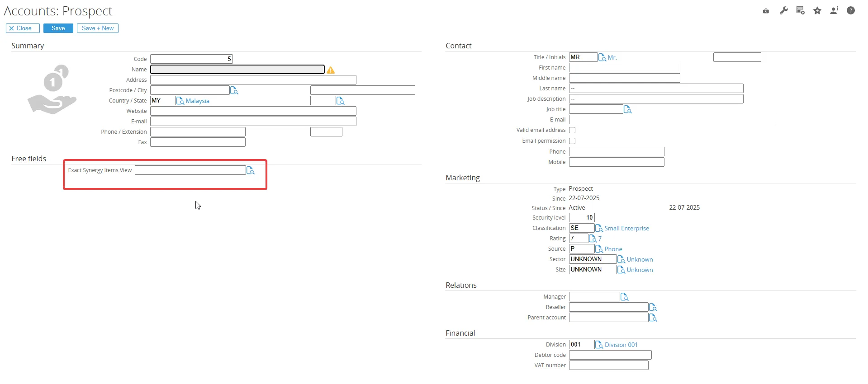Click the add-to-workspace layout icon

click(x=800, y=10)
